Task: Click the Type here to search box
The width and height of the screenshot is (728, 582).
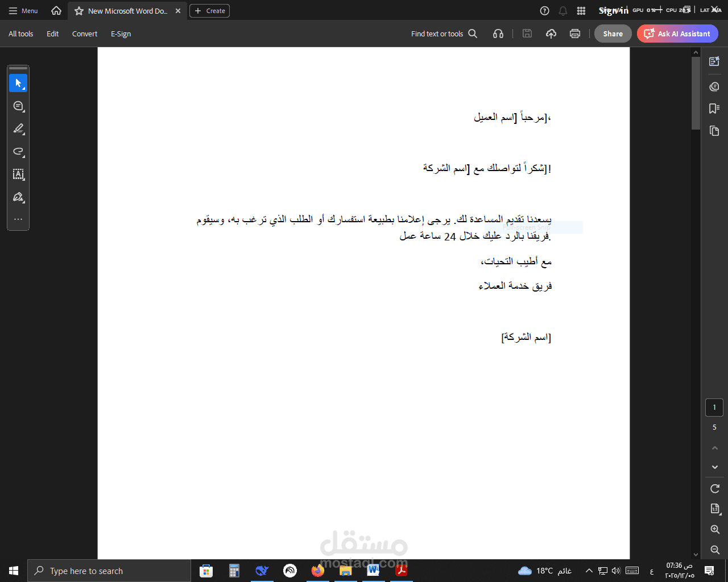Action: point(109,571)
